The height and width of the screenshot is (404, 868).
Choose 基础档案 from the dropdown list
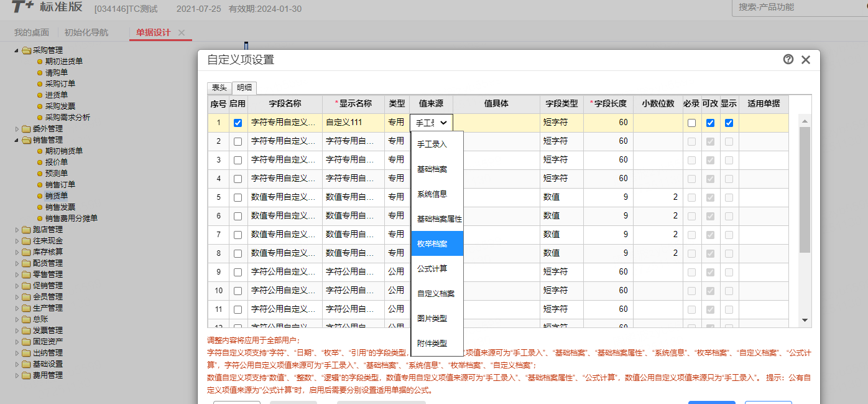(437, 169)
